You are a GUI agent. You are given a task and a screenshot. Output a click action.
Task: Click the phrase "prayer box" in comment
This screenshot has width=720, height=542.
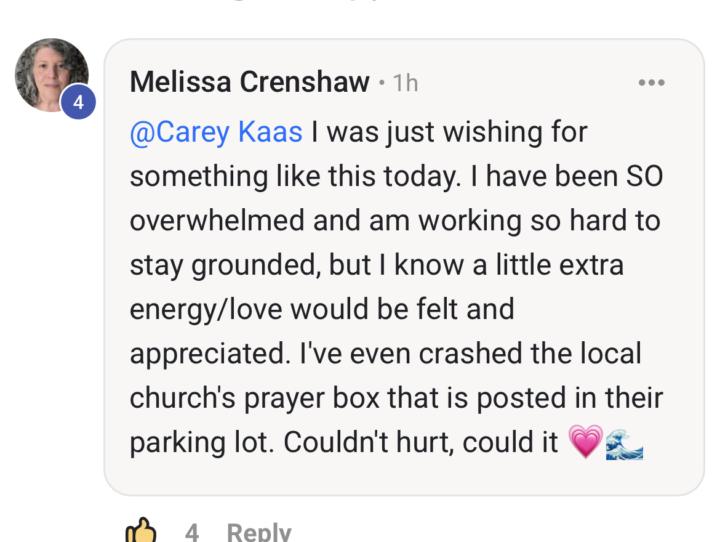coord(311,398)
